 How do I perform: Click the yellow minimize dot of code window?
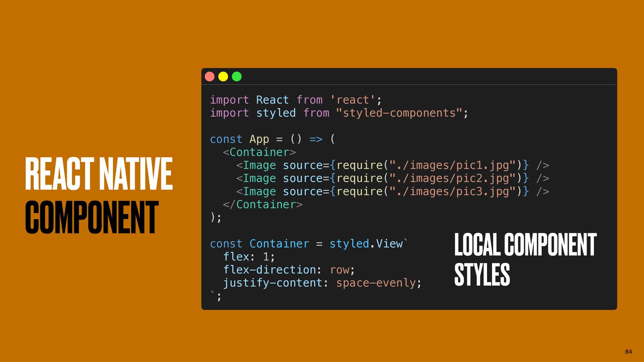coord(223,77)
